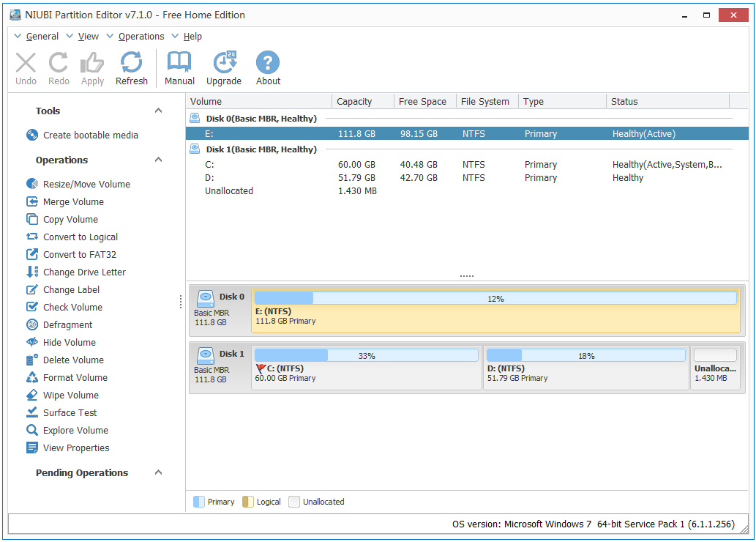Click the Primary legend color swatch
Viewport: 756px width, 542px height.
click(198, 502)
